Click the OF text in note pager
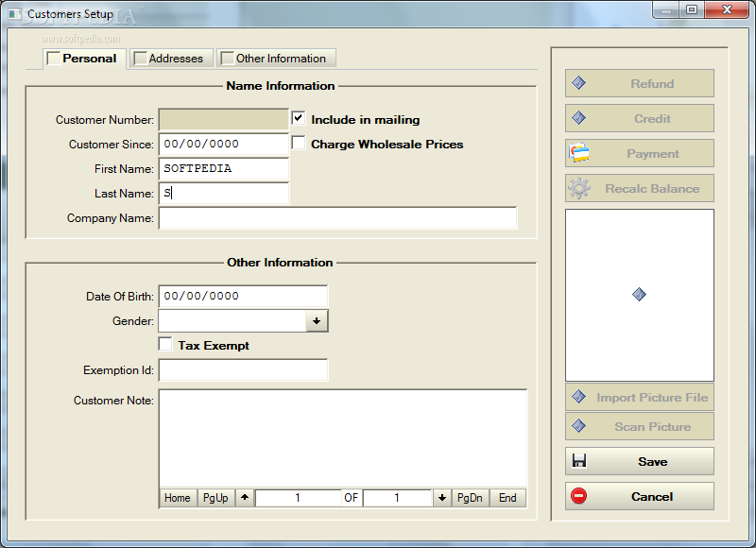Screen dimensions: 756x548 coord(351,497)
